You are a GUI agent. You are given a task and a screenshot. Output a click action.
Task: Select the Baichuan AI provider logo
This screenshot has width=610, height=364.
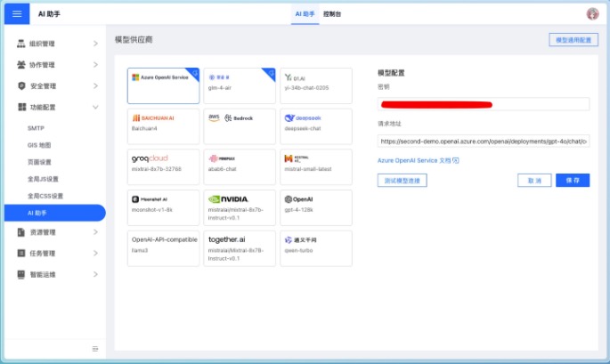click(x=153, y=117)
